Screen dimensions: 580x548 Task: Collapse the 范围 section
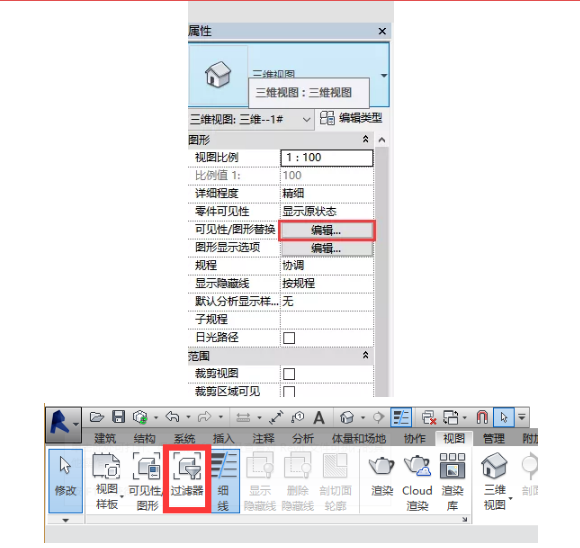point(365,355)
